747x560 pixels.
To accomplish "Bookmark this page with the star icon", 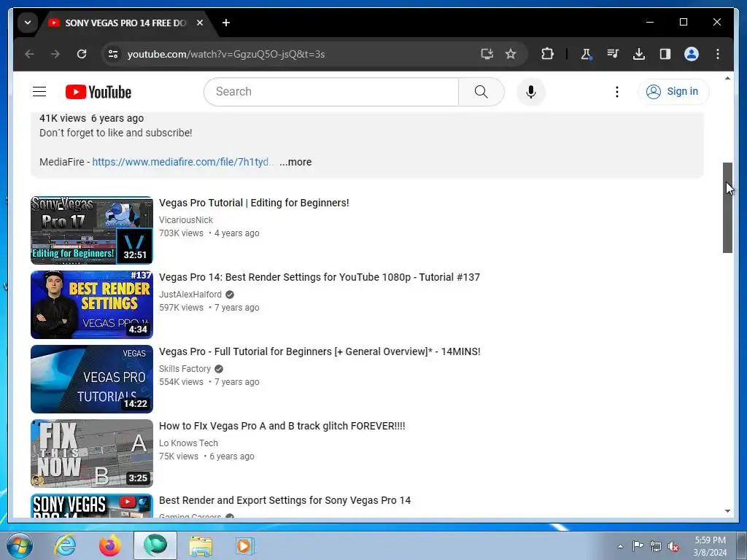I will pos(511,54).
